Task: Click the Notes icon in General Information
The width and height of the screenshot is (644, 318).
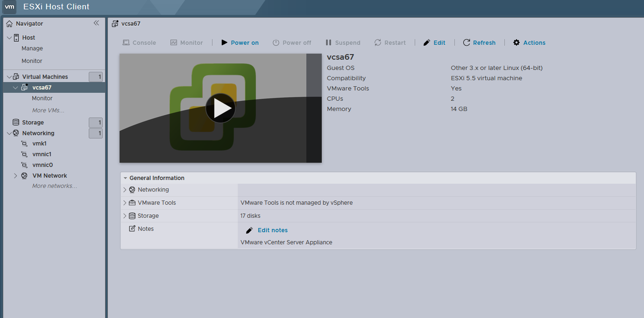Action: click(132, 228)
